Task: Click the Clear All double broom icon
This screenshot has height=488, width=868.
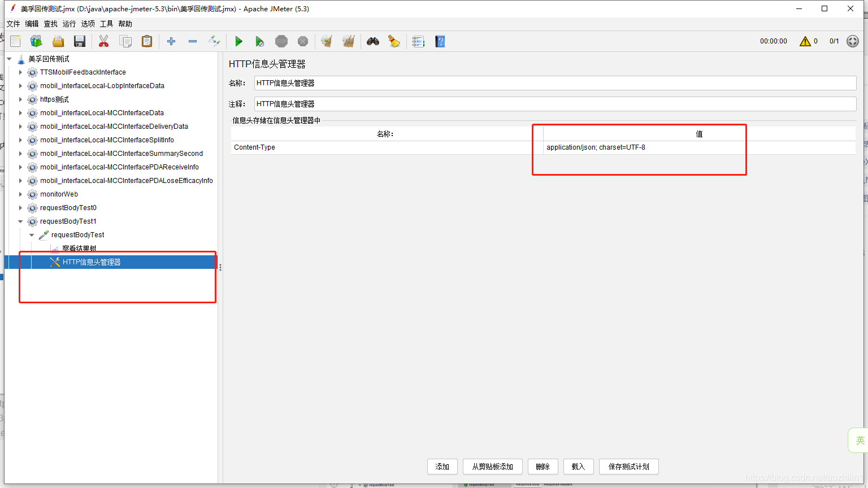Action: pos(349,41)
